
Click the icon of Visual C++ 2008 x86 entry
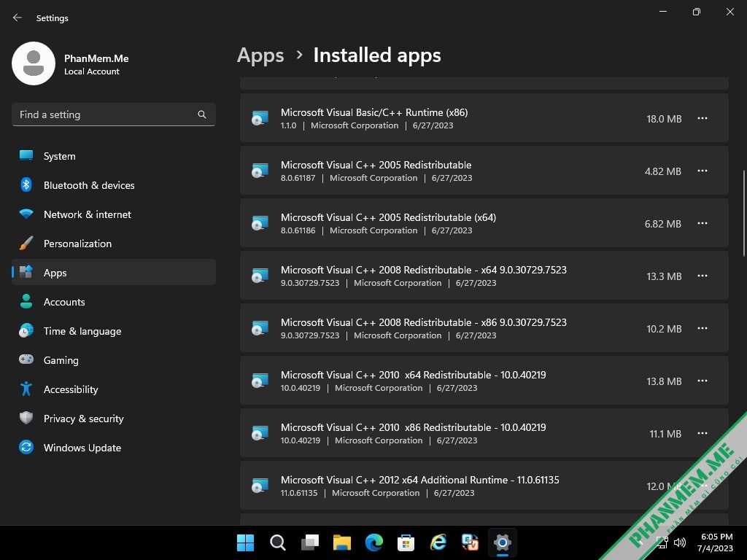[x=260, y=328]
